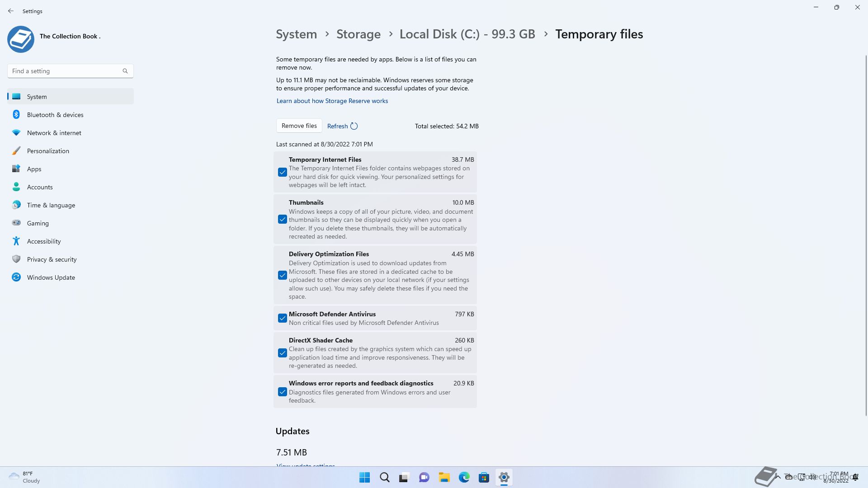
Task: Open taskbar Search magnifier
Action: pos(385,477)
